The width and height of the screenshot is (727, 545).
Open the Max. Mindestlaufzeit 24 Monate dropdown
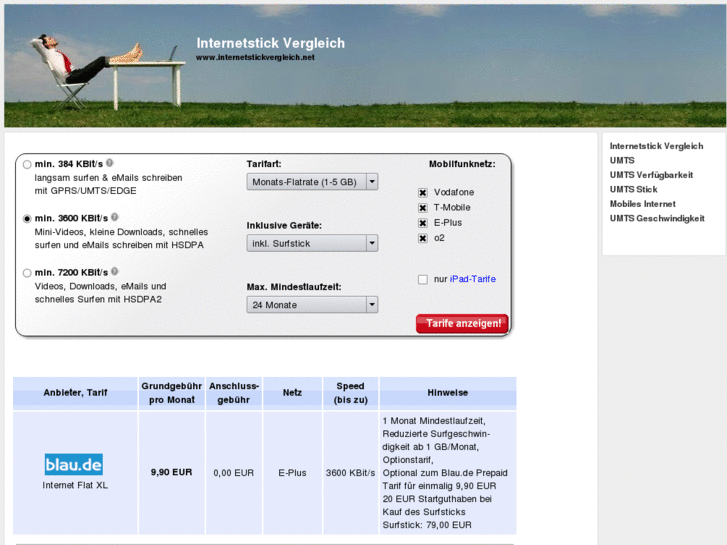click(x=312, y=305)
